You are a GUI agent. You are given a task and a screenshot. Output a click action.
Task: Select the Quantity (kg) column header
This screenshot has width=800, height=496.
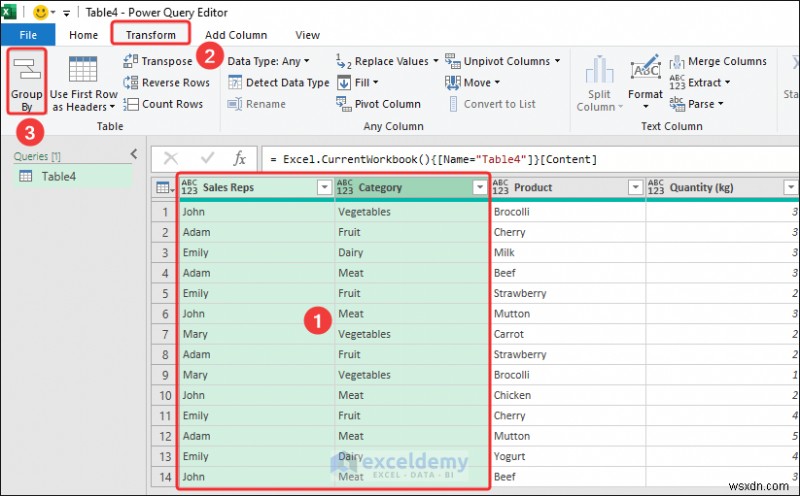point(722,187)
